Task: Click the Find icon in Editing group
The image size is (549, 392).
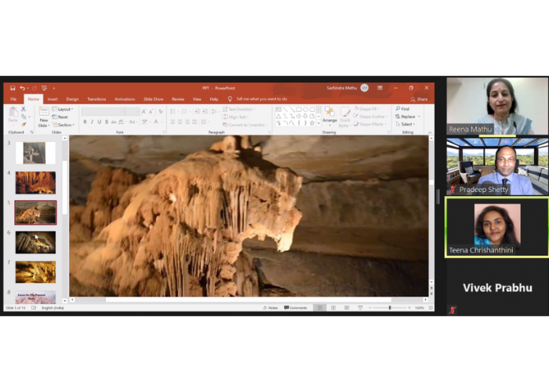Action: coord(403,109)
